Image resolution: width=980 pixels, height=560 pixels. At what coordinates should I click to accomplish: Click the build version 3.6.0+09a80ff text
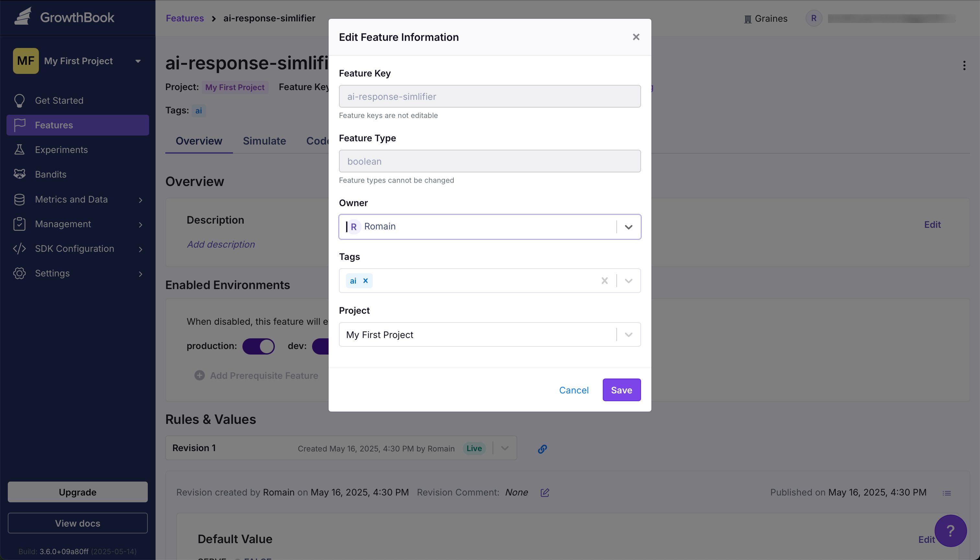(x=64, y=551)
